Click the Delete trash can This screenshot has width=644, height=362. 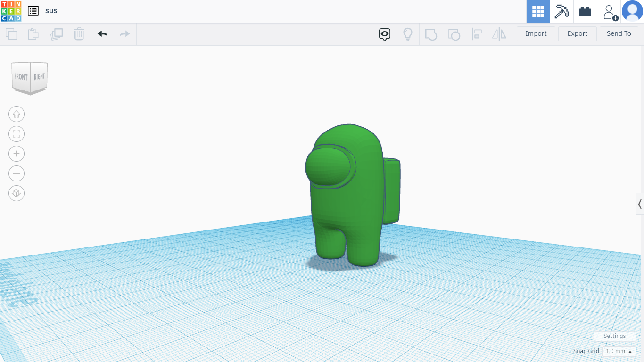(79, 34)
